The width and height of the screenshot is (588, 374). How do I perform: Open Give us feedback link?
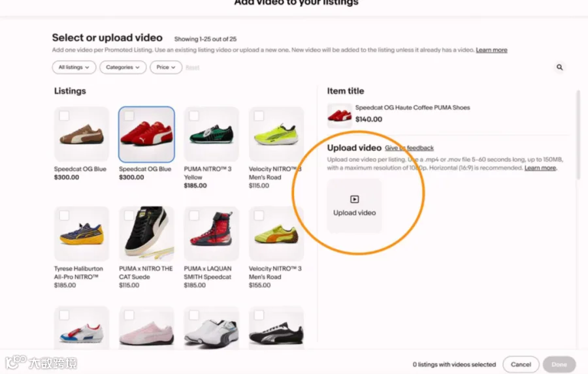(409, 148)
